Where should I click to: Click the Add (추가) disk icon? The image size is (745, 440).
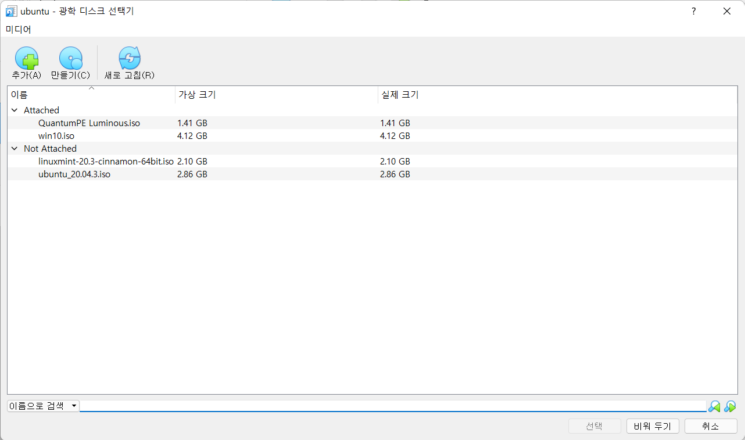(x=26, y=59)
